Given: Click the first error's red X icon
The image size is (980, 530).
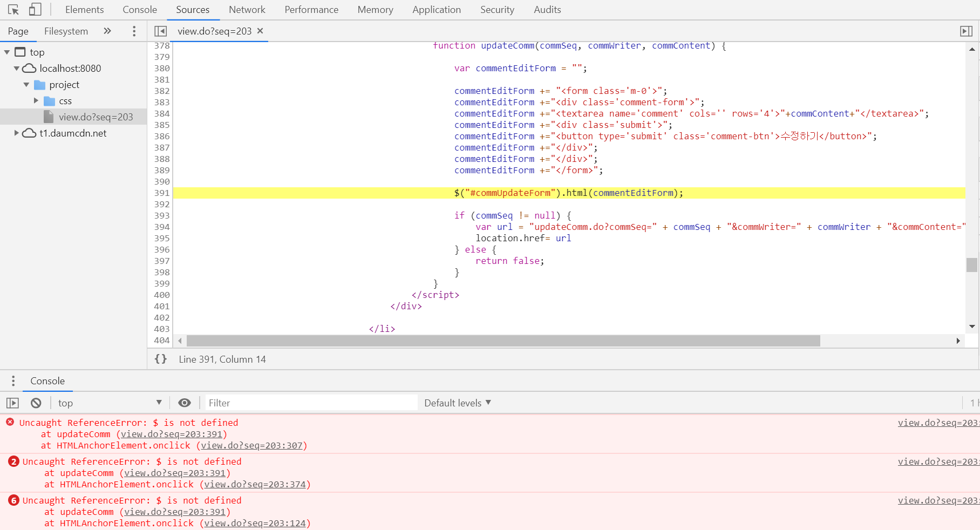Looking at the screenshot, I should [x=10, y=422].
